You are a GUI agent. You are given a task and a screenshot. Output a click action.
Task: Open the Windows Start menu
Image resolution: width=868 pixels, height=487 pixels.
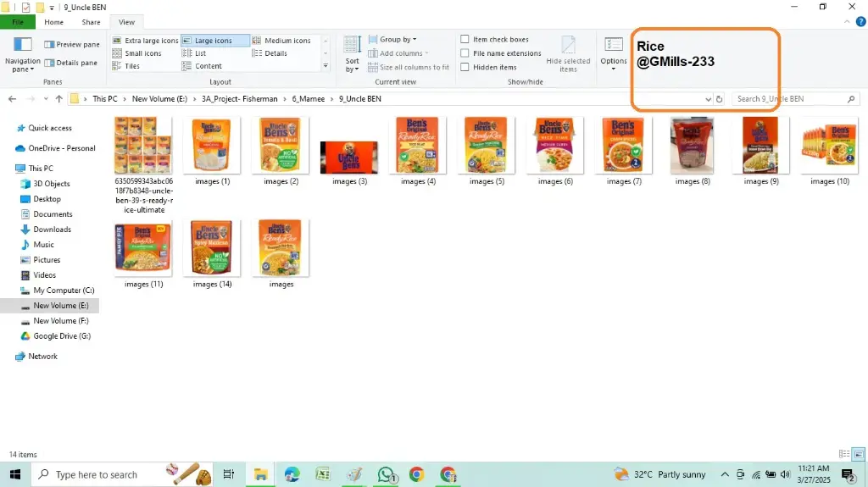point(15,474)
